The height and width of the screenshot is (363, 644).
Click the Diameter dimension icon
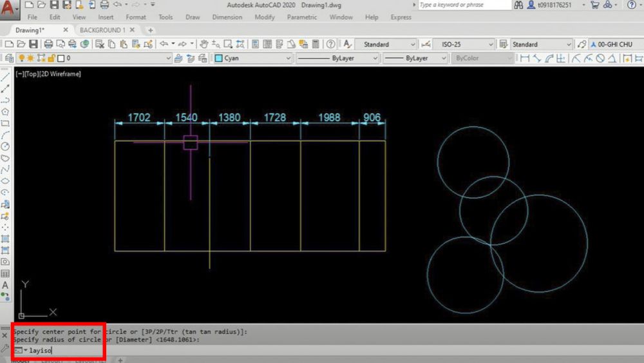click(x=600, y=59)
